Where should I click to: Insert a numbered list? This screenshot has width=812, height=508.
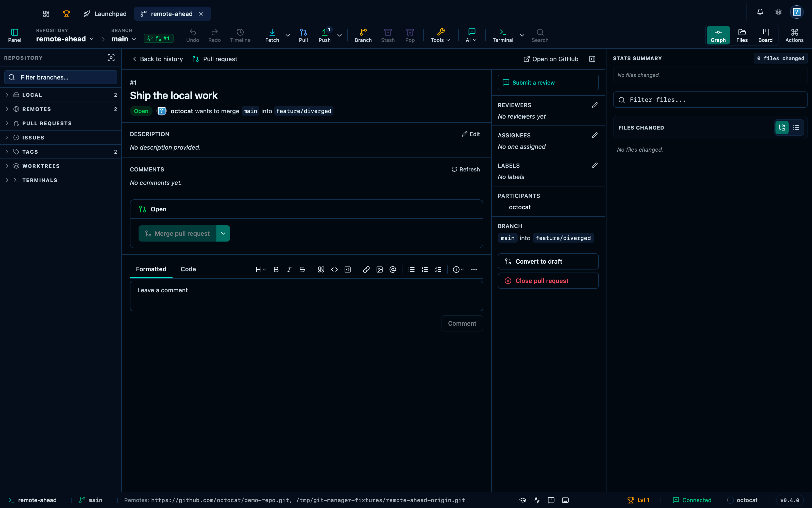click(425, 269)
